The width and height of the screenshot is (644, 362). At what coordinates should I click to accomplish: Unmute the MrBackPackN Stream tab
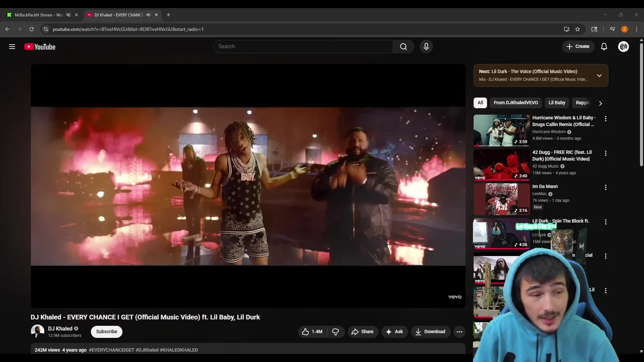(x=68, y=15)
